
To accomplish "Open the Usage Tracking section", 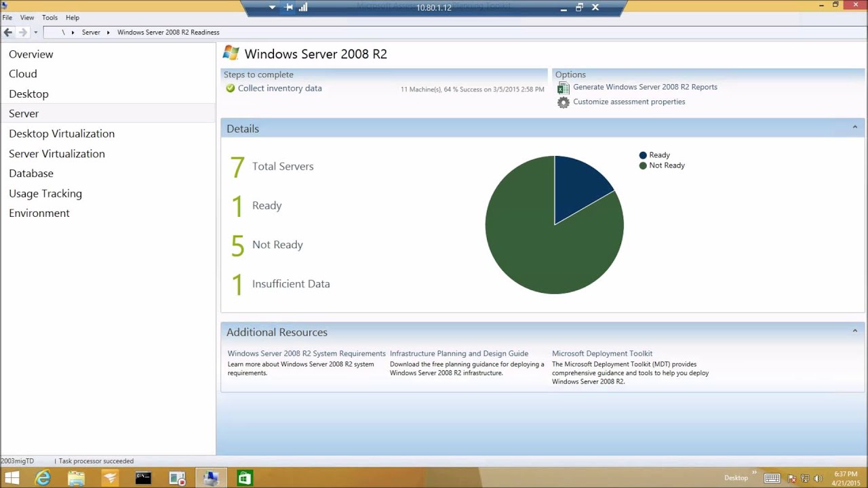I will (x=45, y=193).
